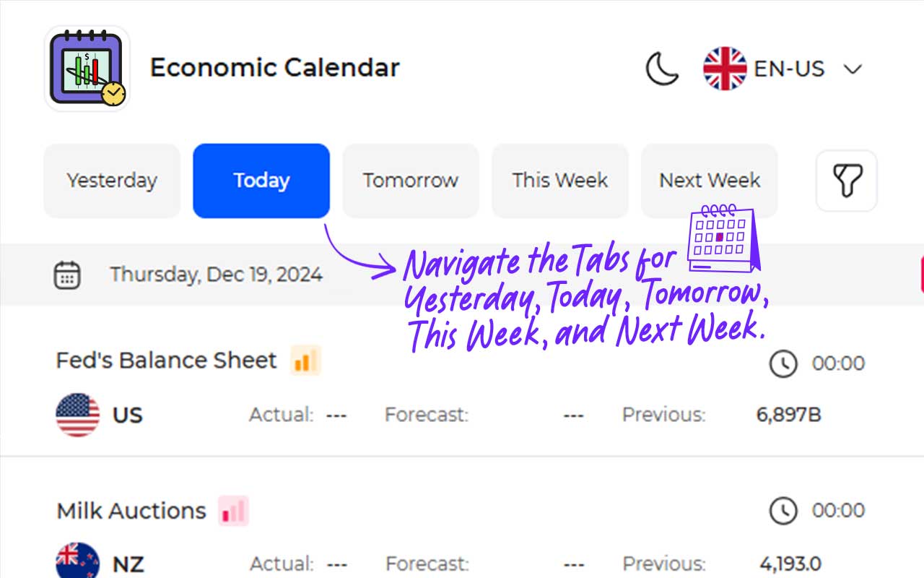Open the Fed's Balance Sheet event
The width and height of the screenshot is (924, 578).
[166, 360]
